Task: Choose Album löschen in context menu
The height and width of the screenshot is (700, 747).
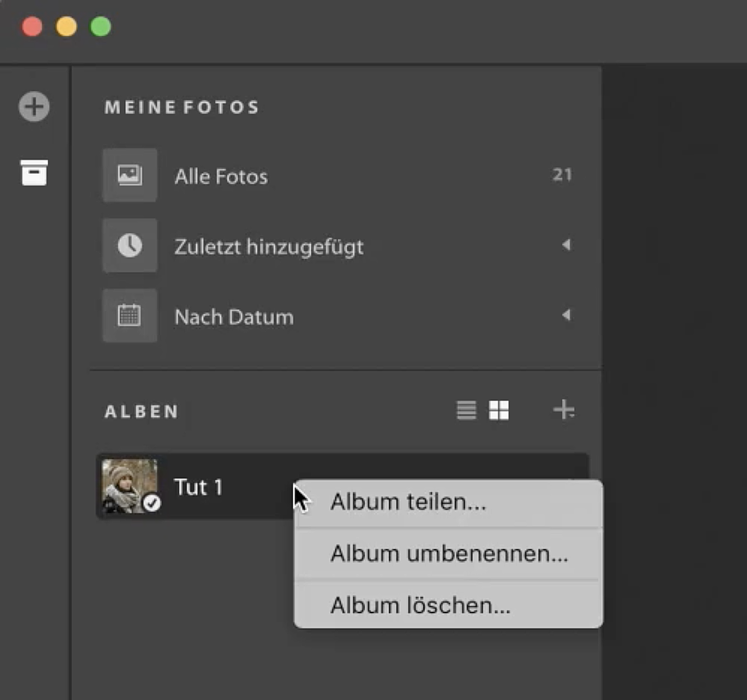Action: tap(421, 606)
